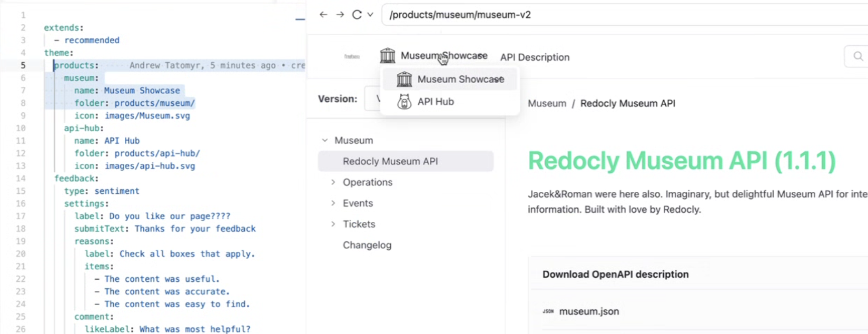868x334 pixels.
Task: Choose API Hub in the product dropdown menu
Action: 450,102
